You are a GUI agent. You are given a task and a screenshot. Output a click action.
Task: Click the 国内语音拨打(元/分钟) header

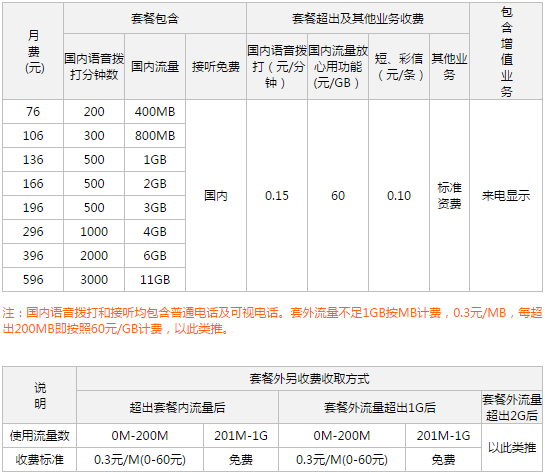coord(277,66)
